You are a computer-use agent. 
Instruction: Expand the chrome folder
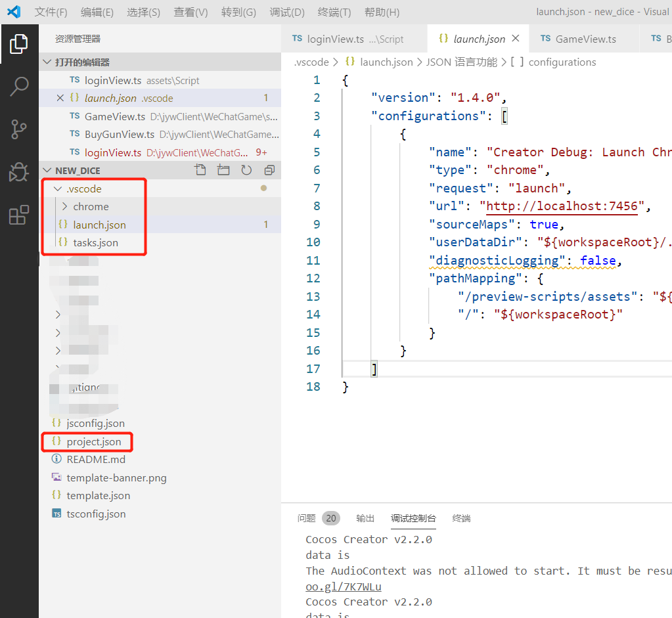click(66, 206)
